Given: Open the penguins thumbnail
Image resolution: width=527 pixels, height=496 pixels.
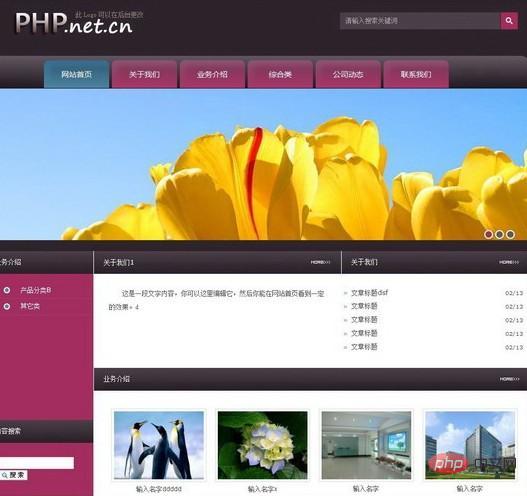Looking at the screenshot, I should [x=159, y=445].
